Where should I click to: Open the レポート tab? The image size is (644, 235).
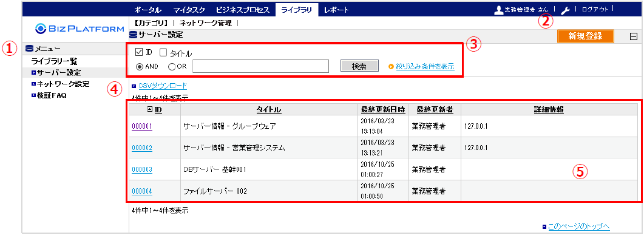click(x=336, y=10)
